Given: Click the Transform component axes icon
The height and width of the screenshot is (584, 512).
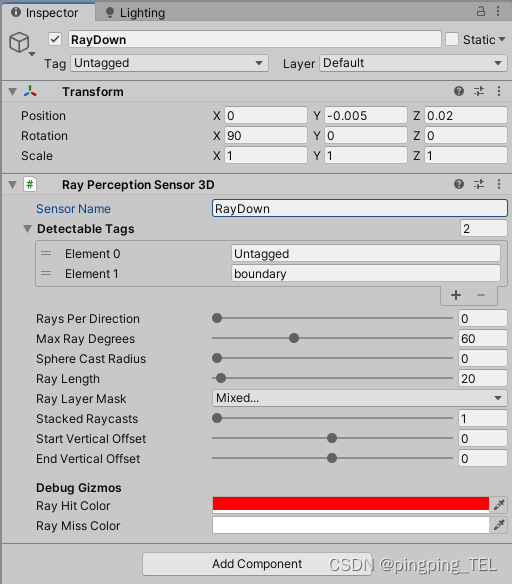Looking at the screenshot, I should pos(30,91).
